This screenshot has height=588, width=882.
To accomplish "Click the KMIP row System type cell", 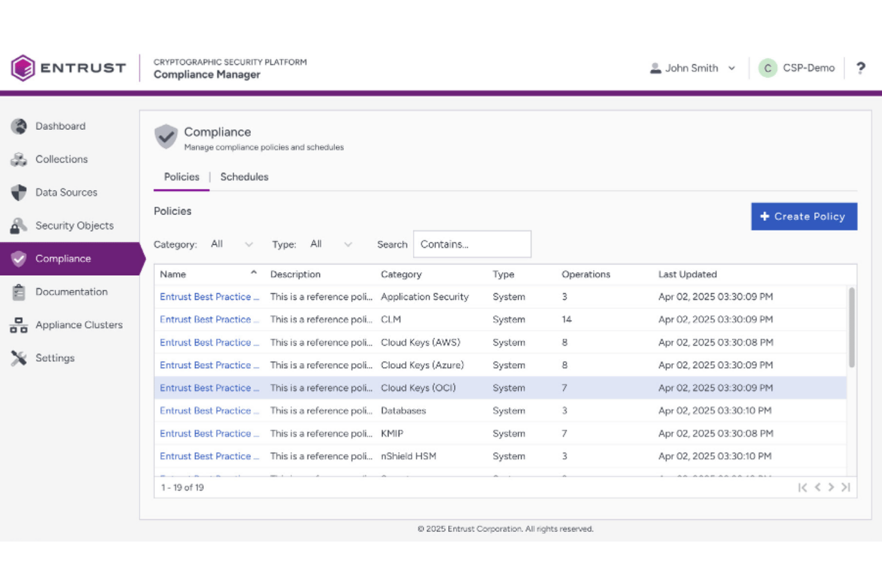I will coord(508,434).
